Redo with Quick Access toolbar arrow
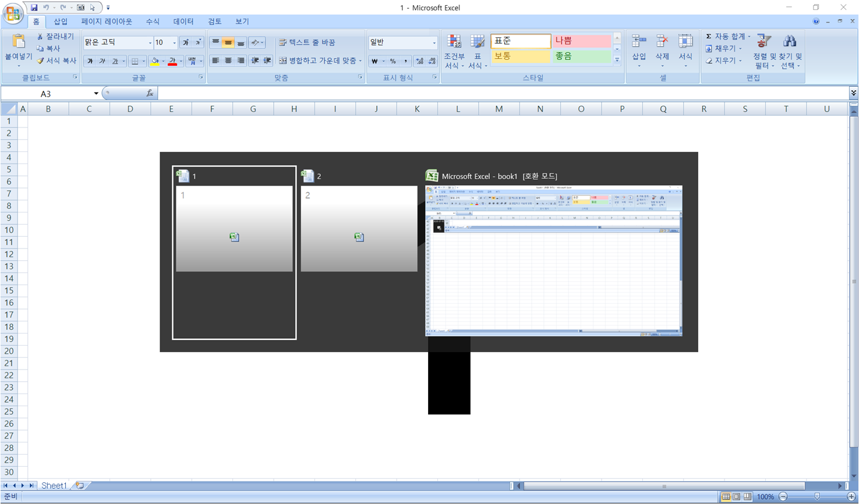The height and width of the screenshot is (504, 859). (63, 8)
